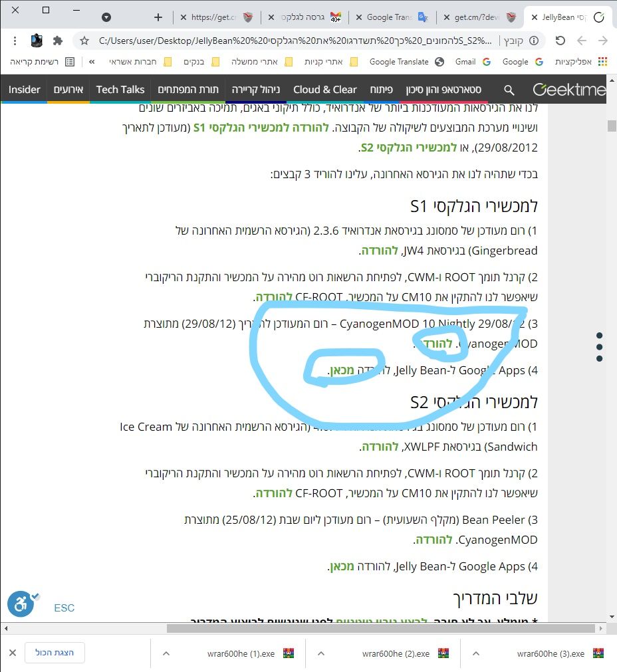The height and width of the screenshot is (672, 617).
Task: Close the downloads bar
Action: [13, 653]
